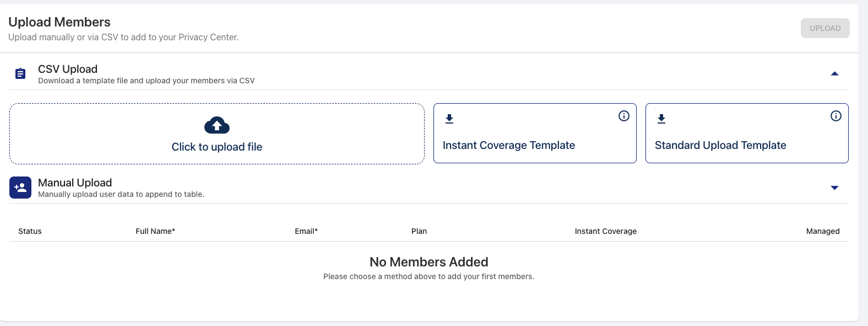Click the UPLOAD button
This screenshot has height=326, width=868.
(825, 28)
